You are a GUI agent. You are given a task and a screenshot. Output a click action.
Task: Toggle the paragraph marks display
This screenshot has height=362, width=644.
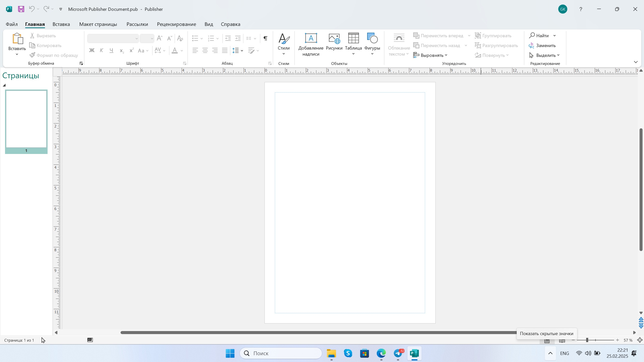[265, 38]
